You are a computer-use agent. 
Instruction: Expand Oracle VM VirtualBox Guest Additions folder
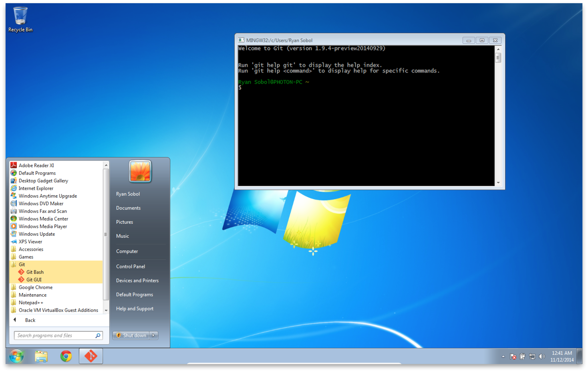(x=56, y=310)
